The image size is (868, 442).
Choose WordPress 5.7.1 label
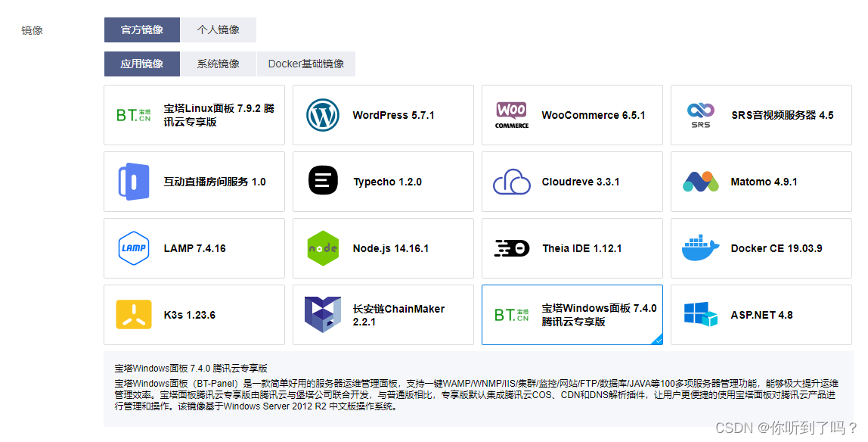(394, 115)
